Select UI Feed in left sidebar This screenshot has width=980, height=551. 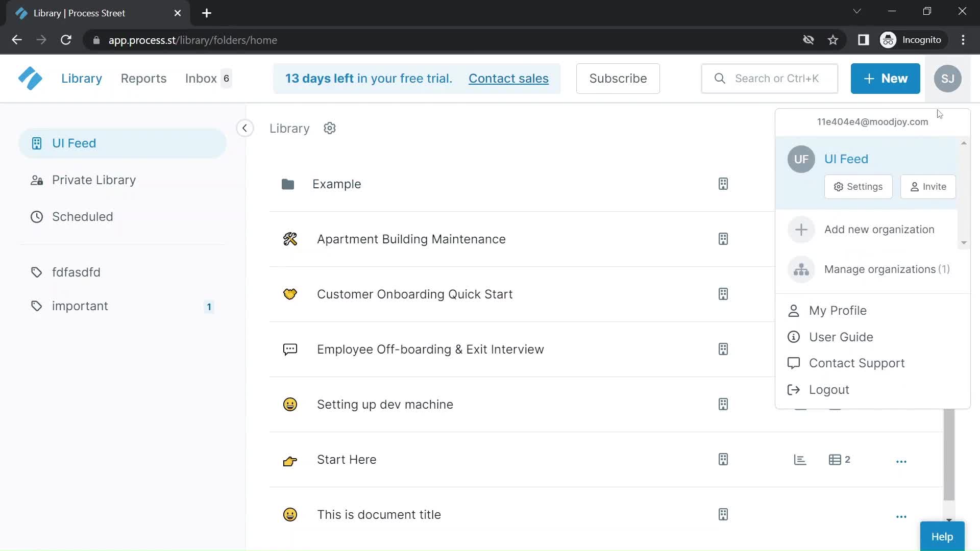[122, 143]
